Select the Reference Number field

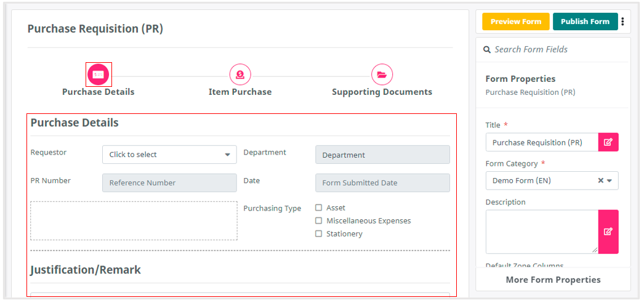pos(170,183)
